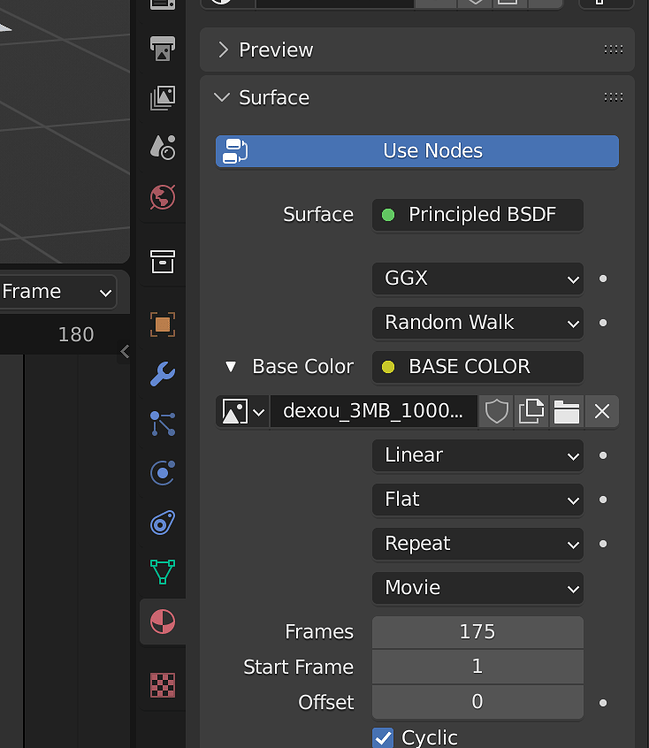The height and width of the screenshot is (748, 649).
Task: Open the Object Data mesh tab
Action: pos(163,572)
